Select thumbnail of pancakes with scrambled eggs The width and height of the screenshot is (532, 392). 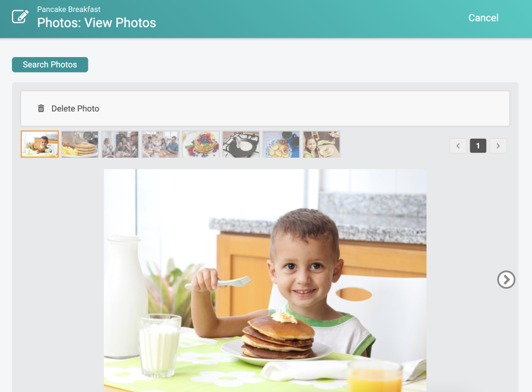[79, 144]
